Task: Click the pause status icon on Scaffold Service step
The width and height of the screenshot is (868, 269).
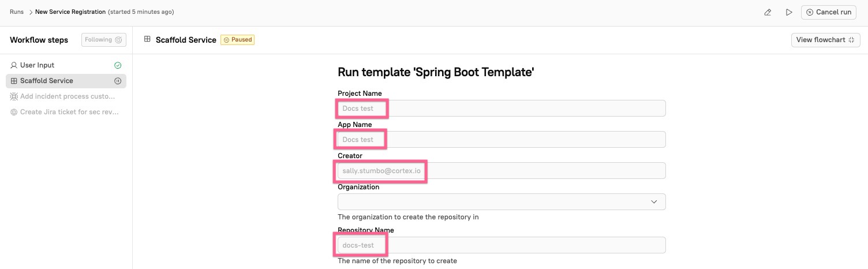Action: coord(118,81)
